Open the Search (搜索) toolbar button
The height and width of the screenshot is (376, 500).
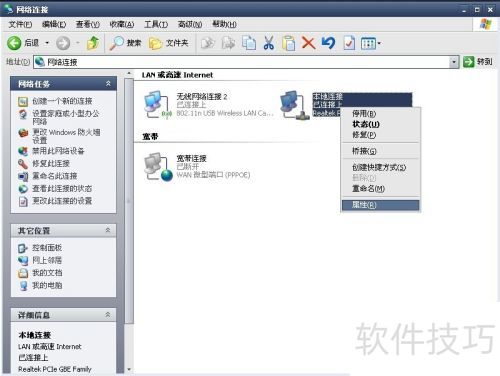click(x=125, y=43)
